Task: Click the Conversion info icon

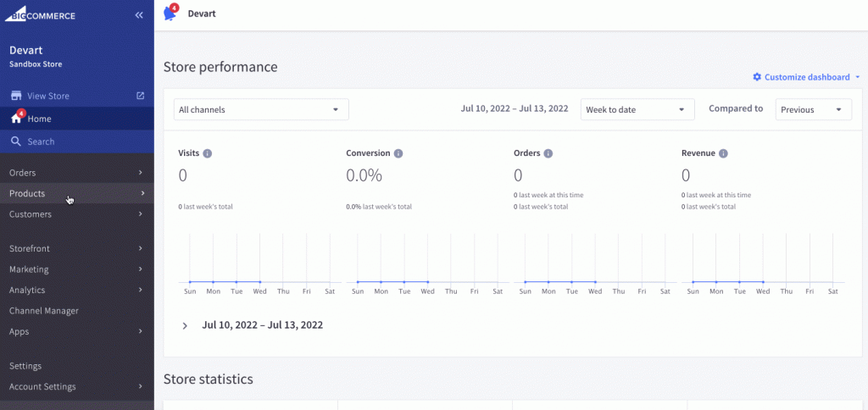Action: point(398,153)
